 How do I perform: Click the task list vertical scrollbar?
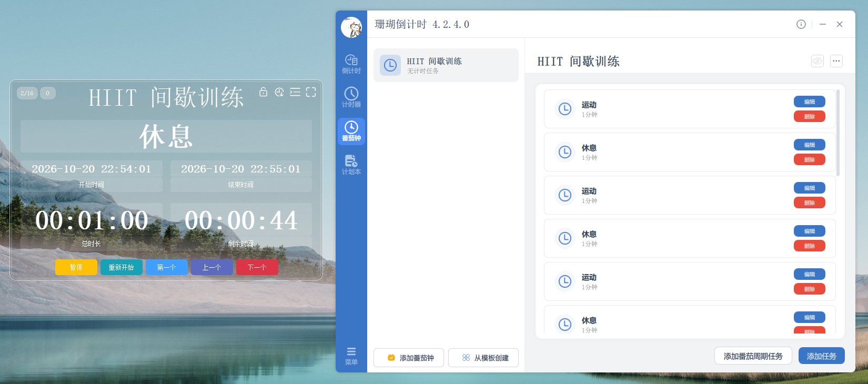click(x=838, y=133)
